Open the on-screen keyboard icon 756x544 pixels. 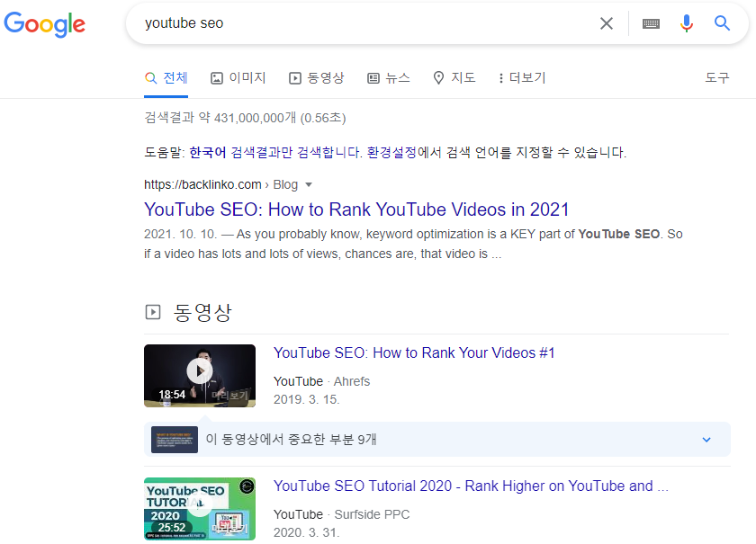point(651,23)
